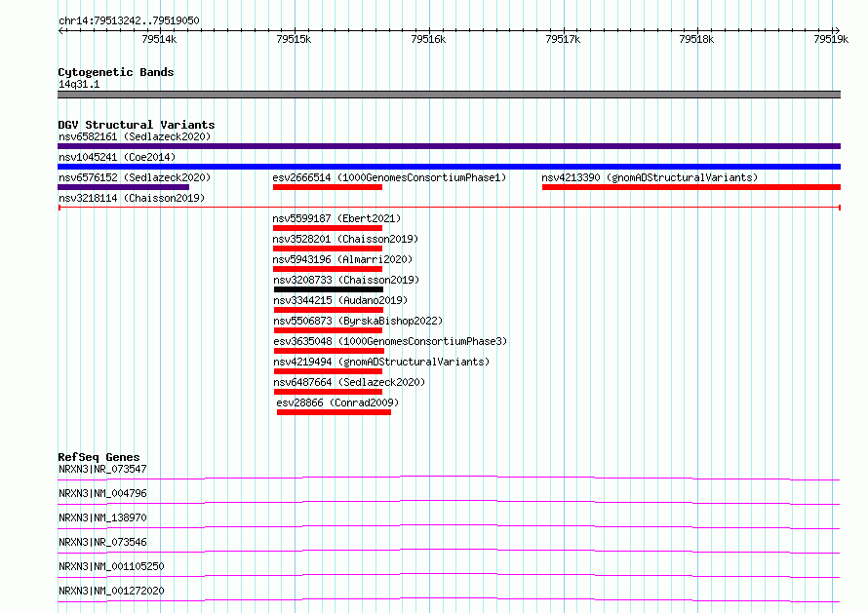Click the black bar under nsv3208733
The image size is (868, 613).
pyautogui.click(x=329, y=289)
